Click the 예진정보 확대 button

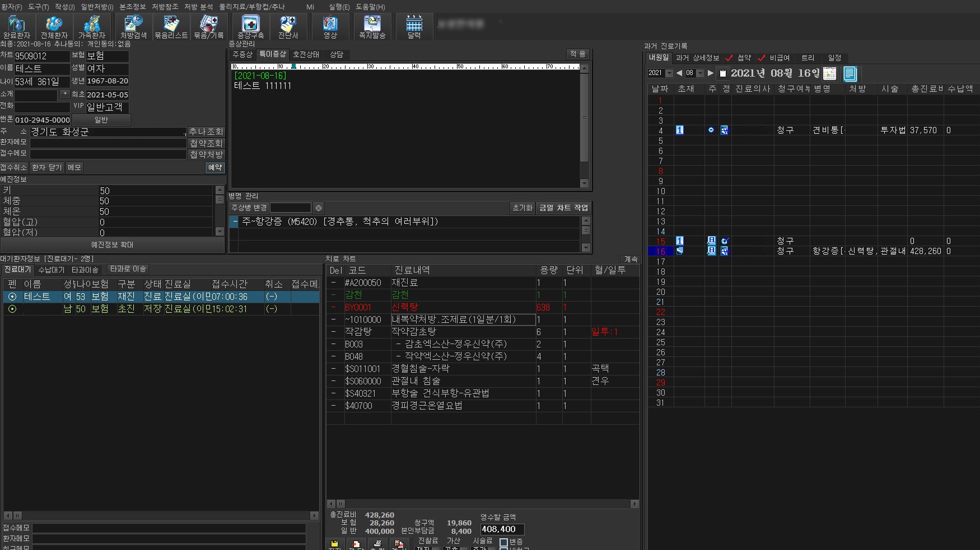[x=112, y=245]
